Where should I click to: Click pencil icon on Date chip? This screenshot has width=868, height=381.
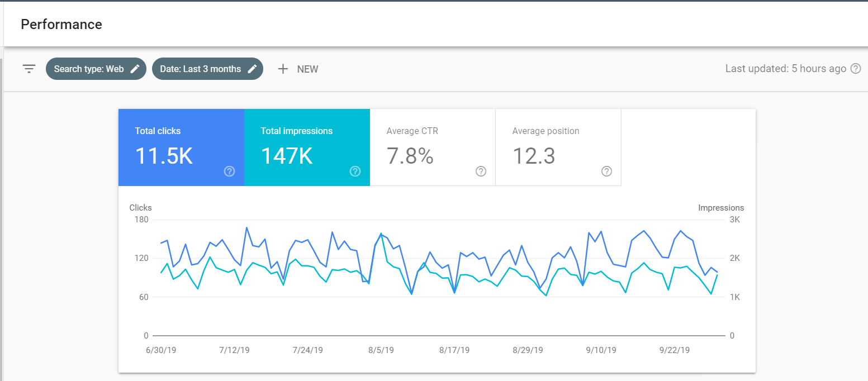tap(253, 69)
